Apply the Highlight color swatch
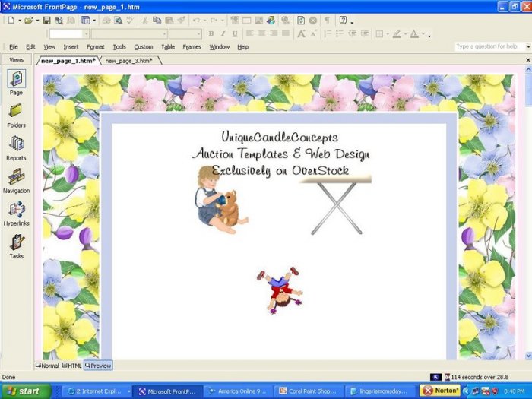 pos(397,33)
